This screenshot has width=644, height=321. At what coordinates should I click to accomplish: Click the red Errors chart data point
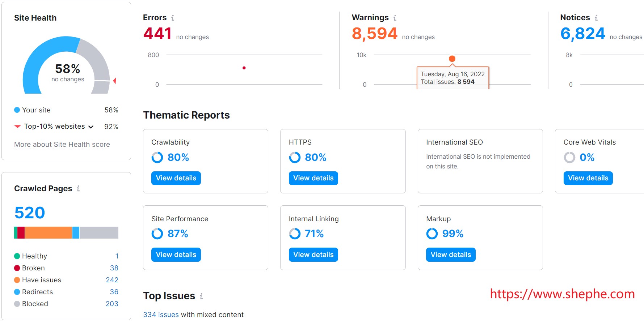click(244, 68)
